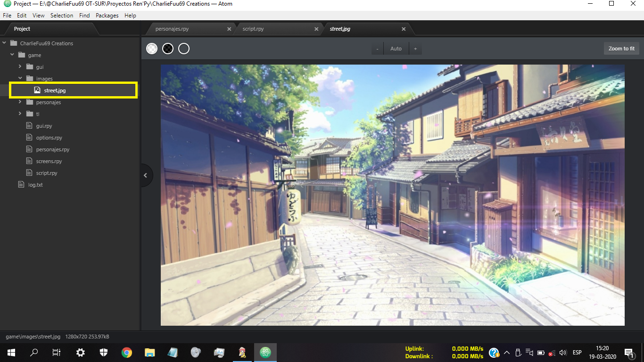The image size is (644, 362).
Task: Reset zoom with the Auto button
Action: pos(396,49)
